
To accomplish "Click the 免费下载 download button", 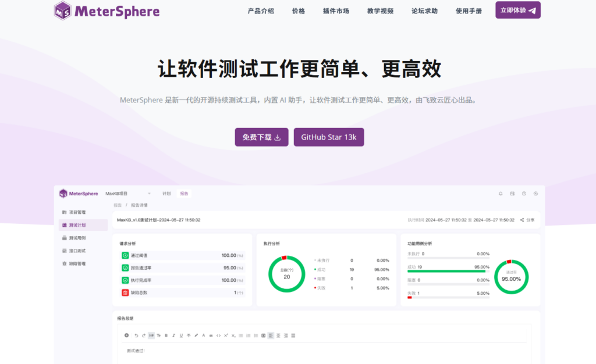I will (261, 137).
